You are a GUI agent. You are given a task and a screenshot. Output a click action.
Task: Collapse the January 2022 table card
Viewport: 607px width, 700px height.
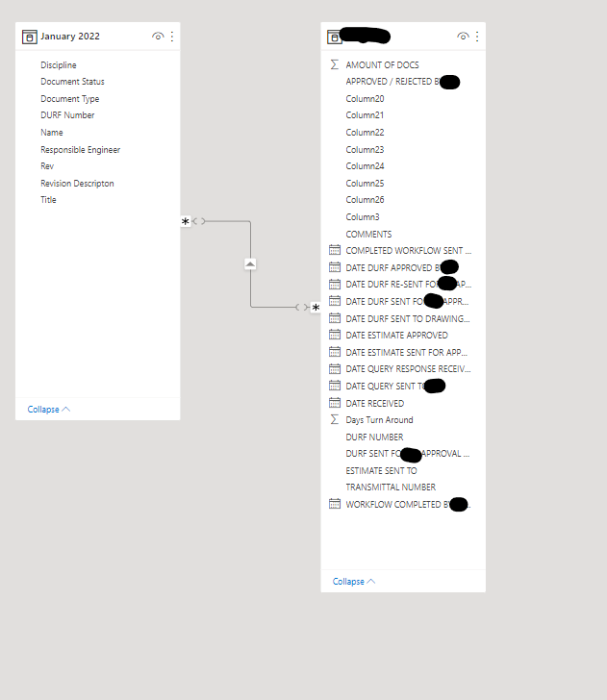pos(49,409)
